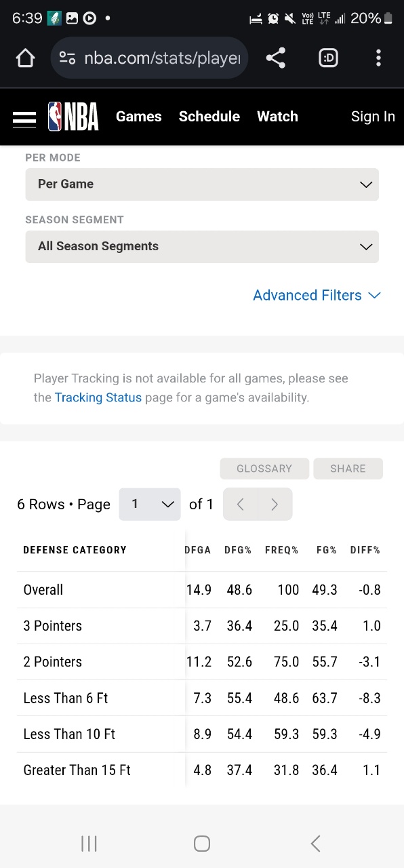Tap the Android back navigation button
The width and height of the screenshot is (404, 868).
click(x=315, y=843)
